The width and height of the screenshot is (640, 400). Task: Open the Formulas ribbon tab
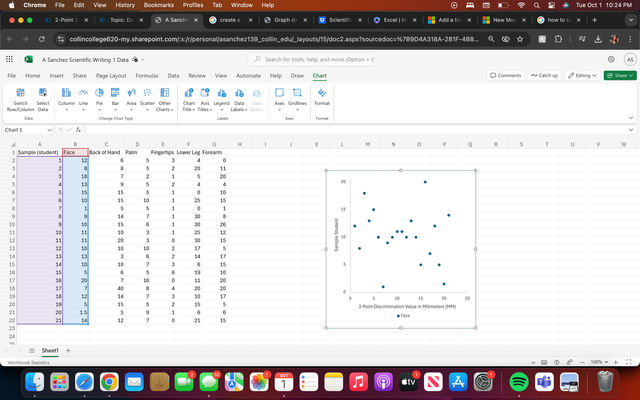pos(147,76)
